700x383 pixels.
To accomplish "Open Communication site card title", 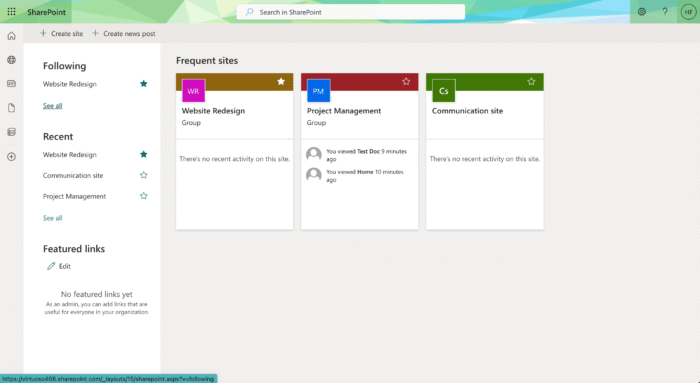I will point(467,111).
